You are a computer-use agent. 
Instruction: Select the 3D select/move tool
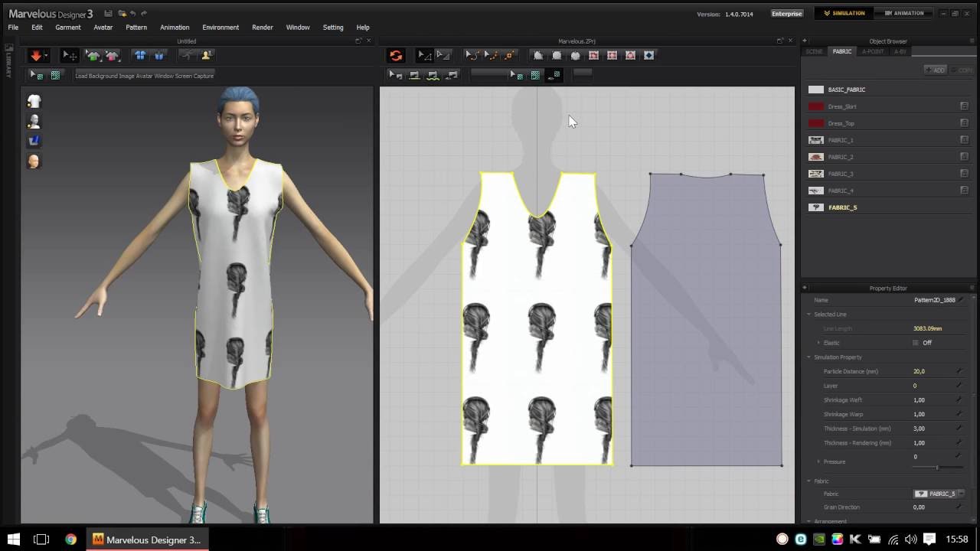pos(69,56)
